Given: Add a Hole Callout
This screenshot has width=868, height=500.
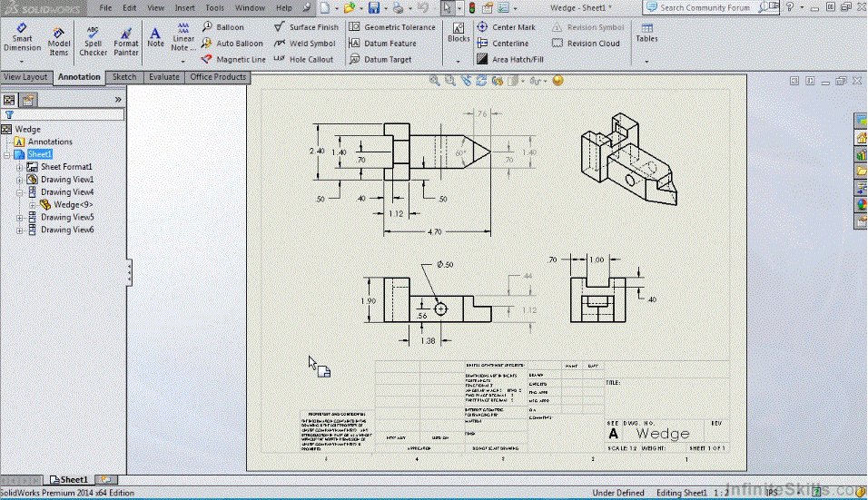Looking at the screenshot, I should (x=304, y=59).
